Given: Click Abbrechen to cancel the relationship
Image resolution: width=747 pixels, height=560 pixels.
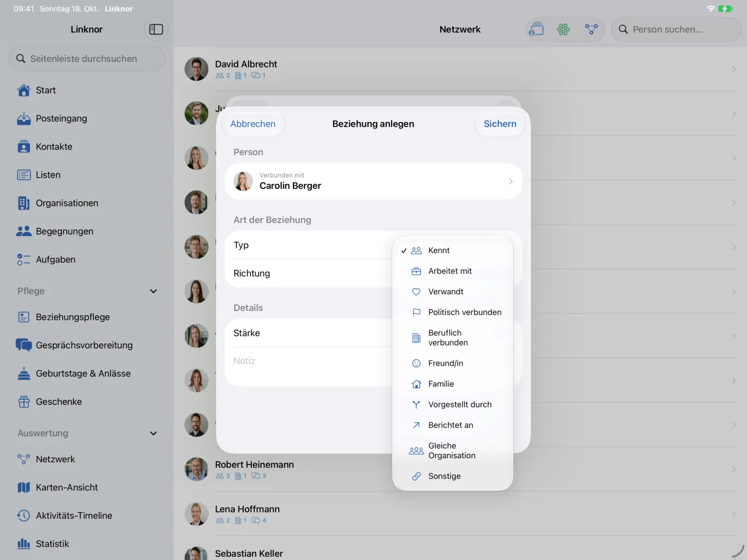Looking at the screenshot, I should tap(253, 124).
